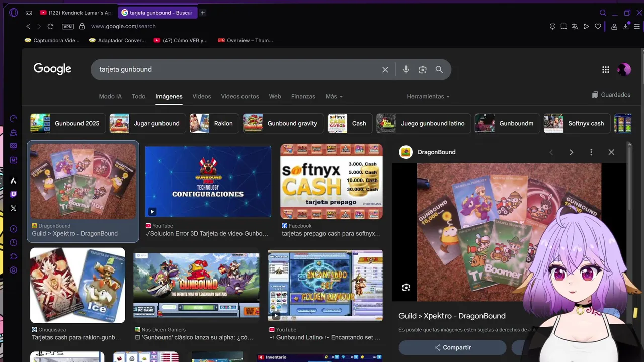The height and width of the screenshot is (362, 644).
Task: Open Adaptador Conver... bookmark
Action: click(117, 40)
